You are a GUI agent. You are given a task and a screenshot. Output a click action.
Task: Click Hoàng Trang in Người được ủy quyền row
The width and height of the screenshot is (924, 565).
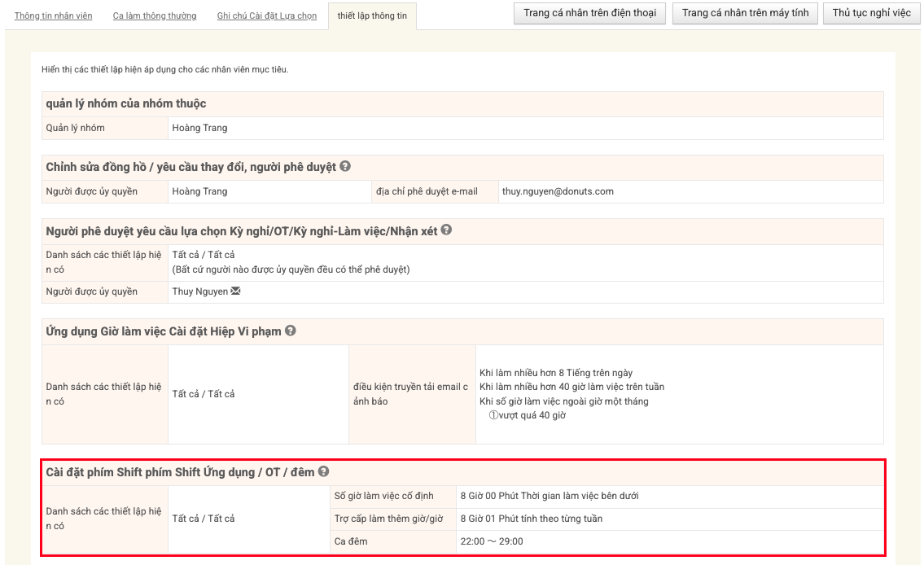[x=199, y=191]
